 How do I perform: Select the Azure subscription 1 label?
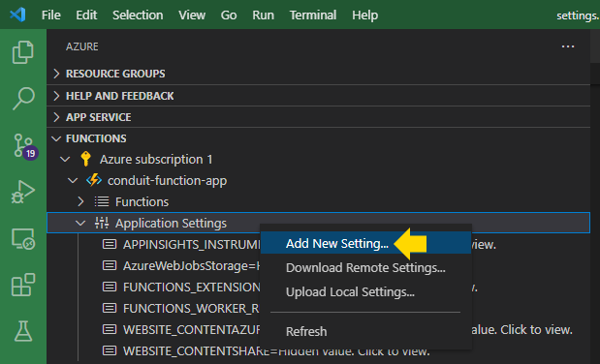pyautogui.click(x=156, y=159)
